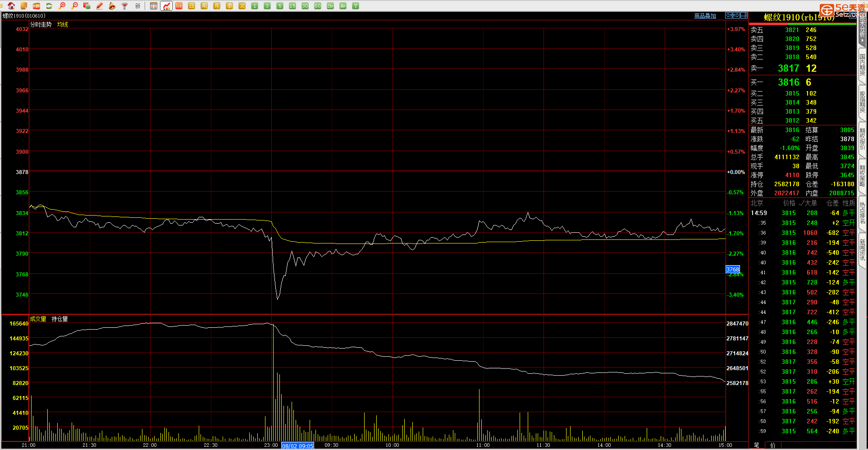868x450 pixels.
Task: Select the 60-minute chart period
Action: pos(318,6)
